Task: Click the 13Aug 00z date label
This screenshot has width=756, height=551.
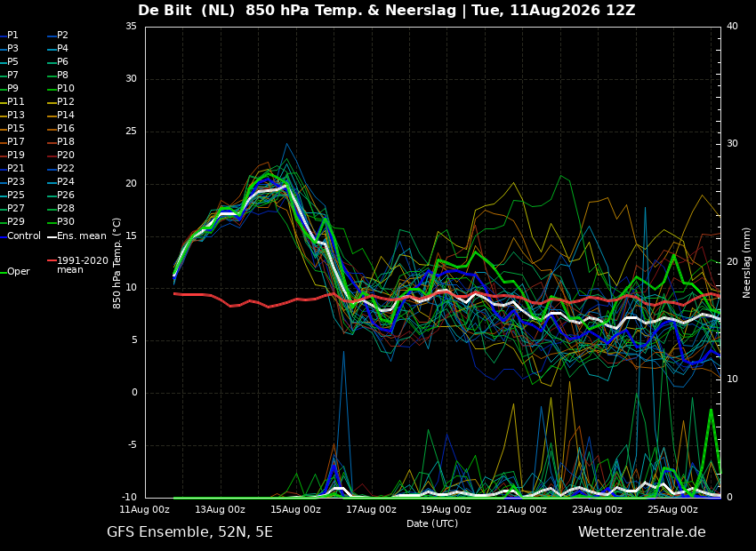Action: (x=221, y=509)
